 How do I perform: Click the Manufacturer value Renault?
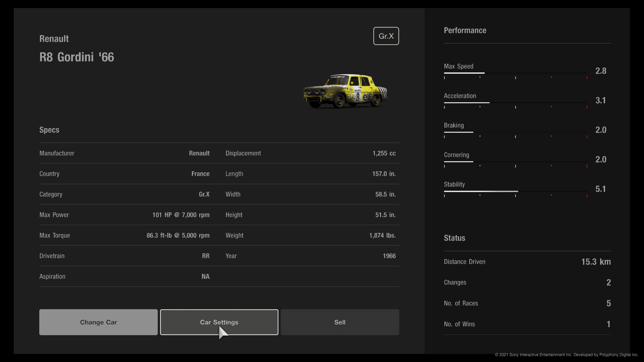(x=199, y=153)
